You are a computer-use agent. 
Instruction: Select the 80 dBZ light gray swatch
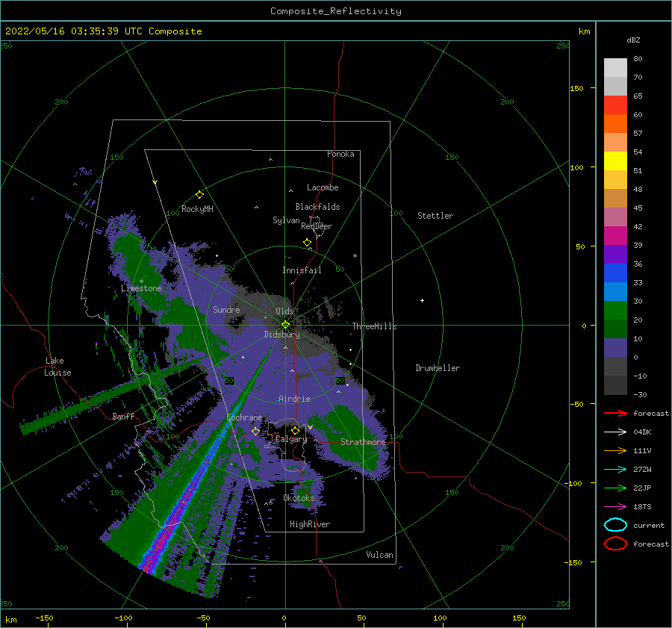pyautogui.click(x=615, y=67)
